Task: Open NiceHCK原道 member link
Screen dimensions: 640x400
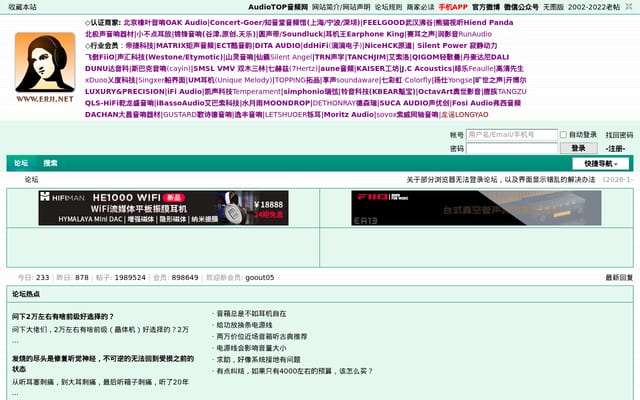Action: pos(388,45)
